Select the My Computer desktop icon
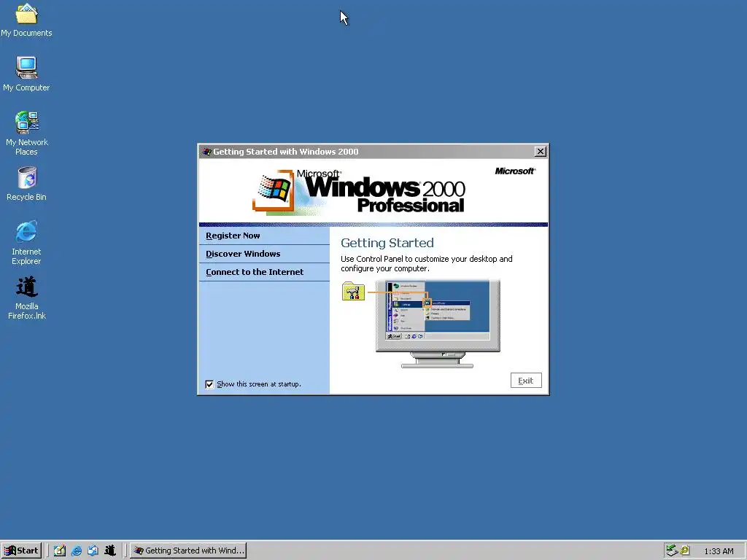The height and width of the screenshot is (560, 747). coord(27,74)
